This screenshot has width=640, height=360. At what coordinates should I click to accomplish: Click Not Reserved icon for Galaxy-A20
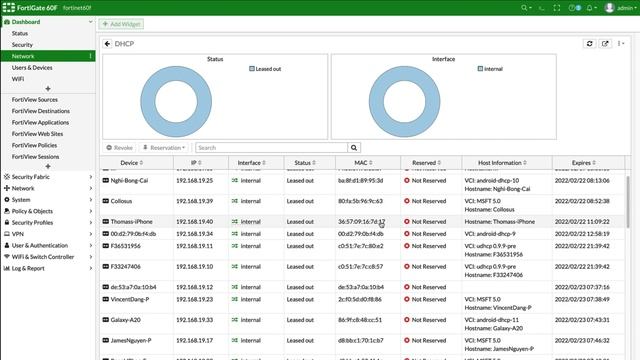coord(407,320)
